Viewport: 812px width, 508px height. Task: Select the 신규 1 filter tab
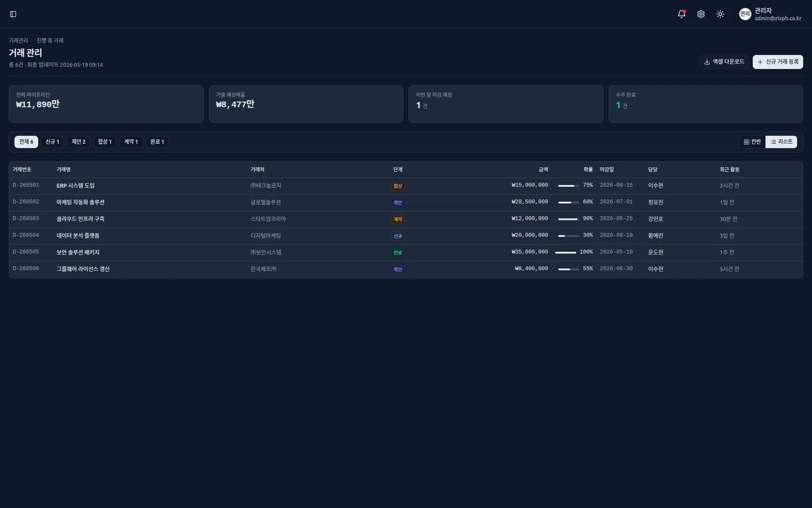[x=52, y=142]
